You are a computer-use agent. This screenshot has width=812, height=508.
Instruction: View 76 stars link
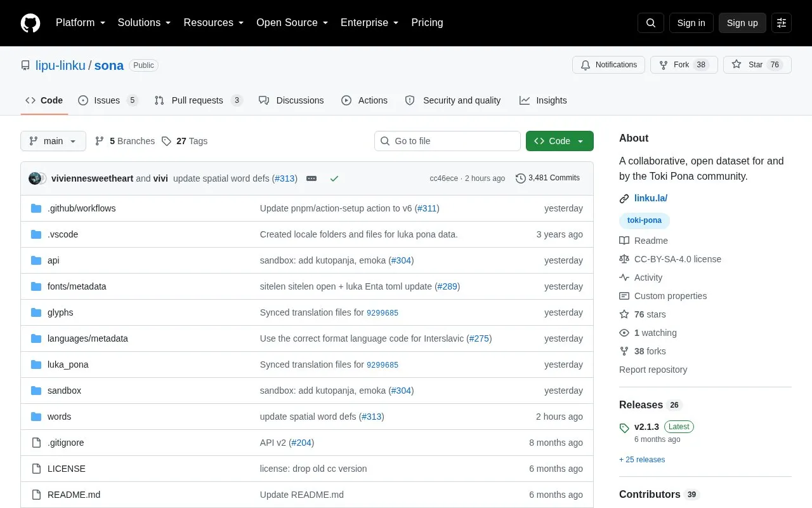643,314
